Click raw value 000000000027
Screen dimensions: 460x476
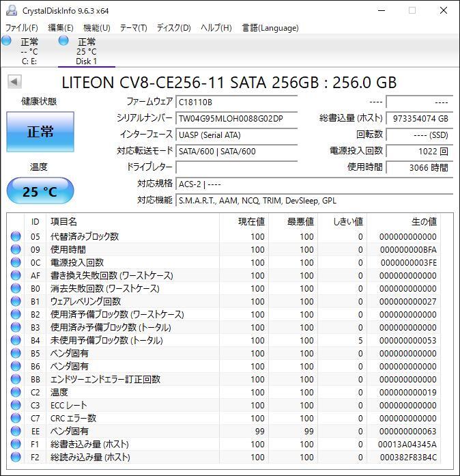coord(408,301)
